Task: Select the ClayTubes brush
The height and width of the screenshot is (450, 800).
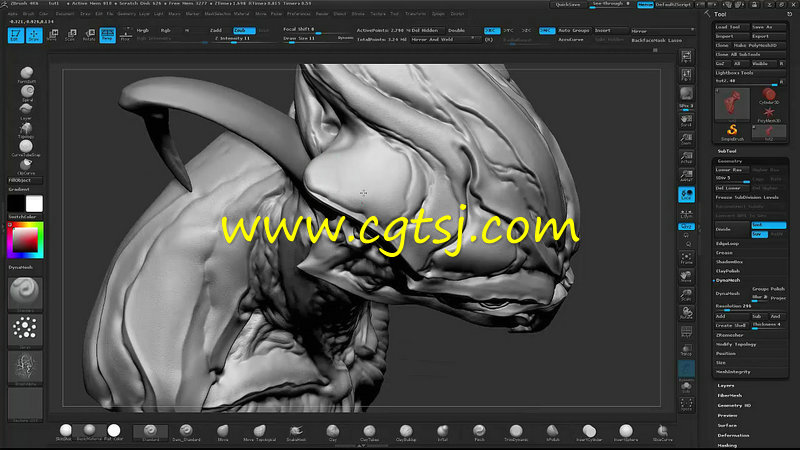Action: click(369, 432)
